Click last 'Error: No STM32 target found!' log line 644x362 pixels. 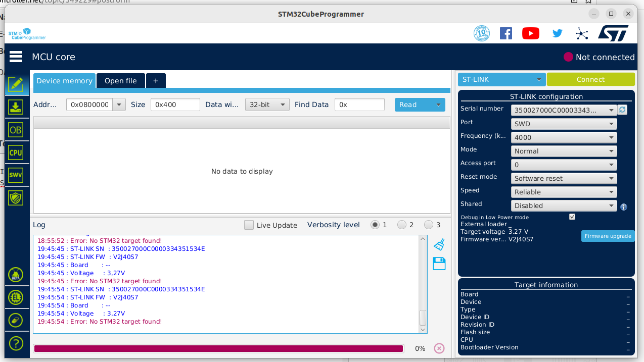[100, 322]
